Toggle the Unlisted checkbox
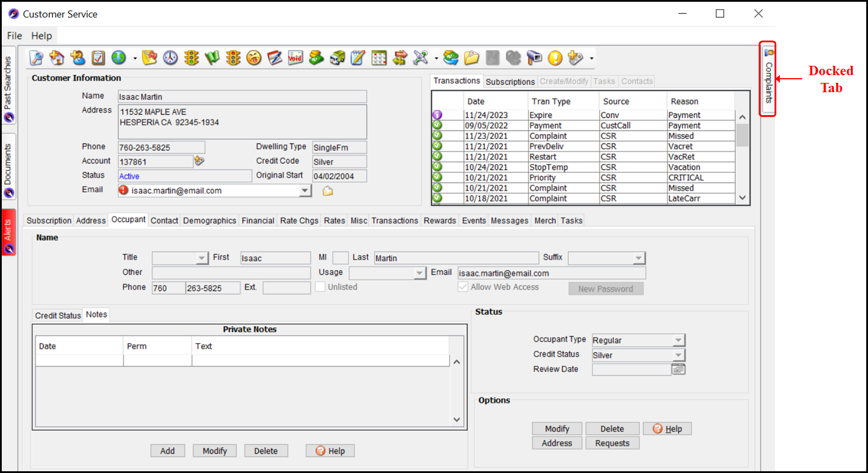 tap(320, 287)
